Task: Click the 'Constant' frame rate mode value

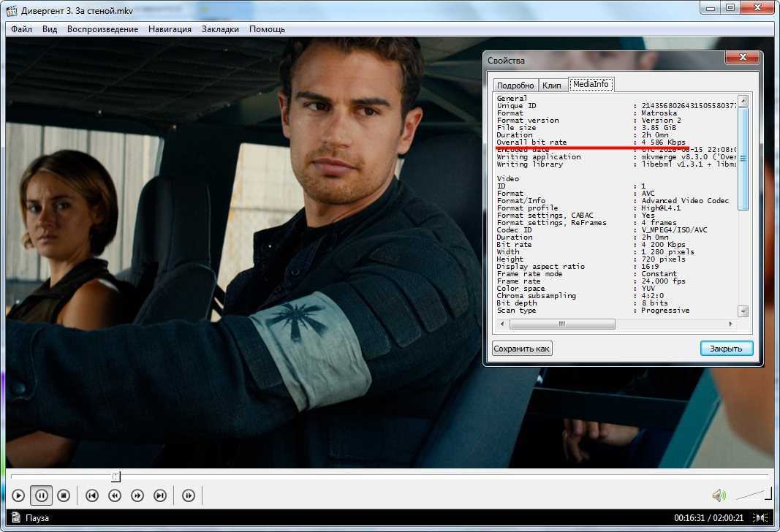Action: (x=659, y=274)
